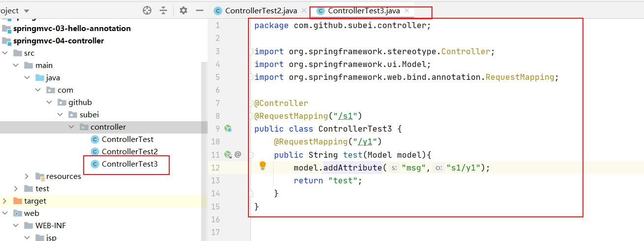Open the Project view dropdown arrow
The image size is (644, 241).
26,11
